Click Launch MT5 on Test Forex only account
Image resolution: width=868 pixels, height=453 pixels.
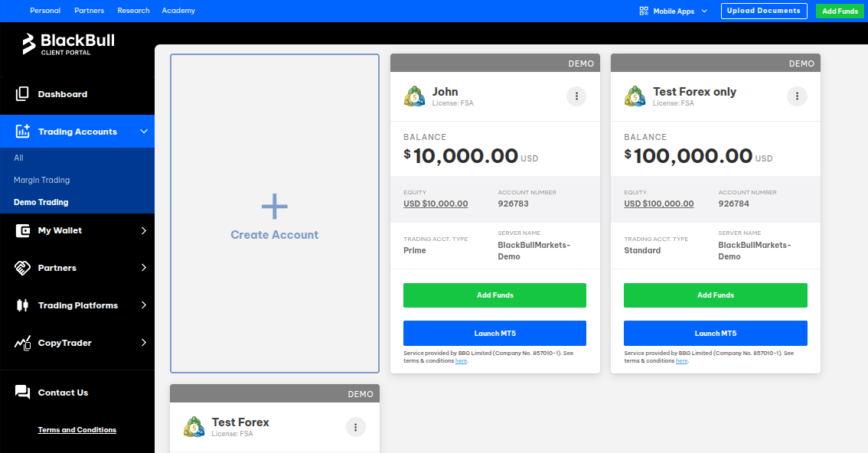[x=715, y=334]
